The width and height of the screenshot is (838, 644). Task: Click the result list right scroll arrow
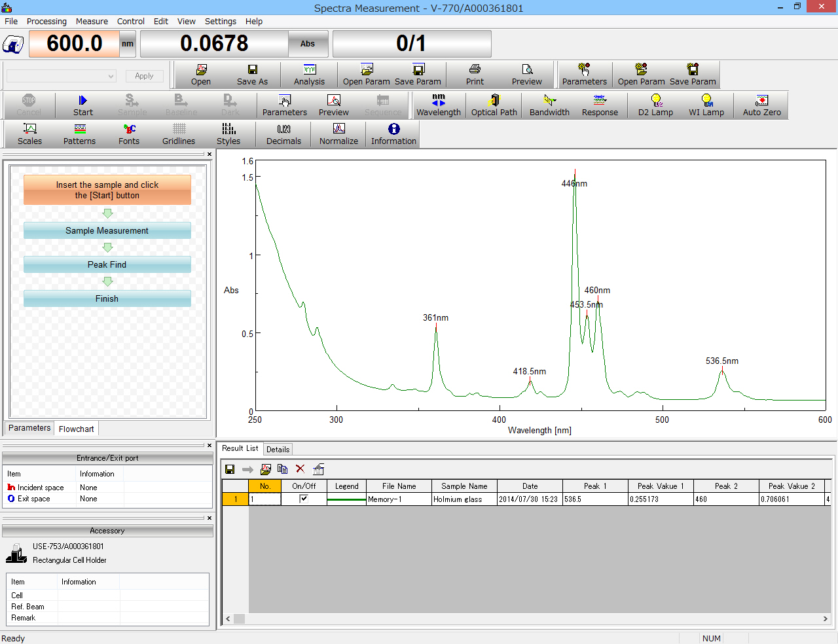pyautogui.click(x=825, y=618)
